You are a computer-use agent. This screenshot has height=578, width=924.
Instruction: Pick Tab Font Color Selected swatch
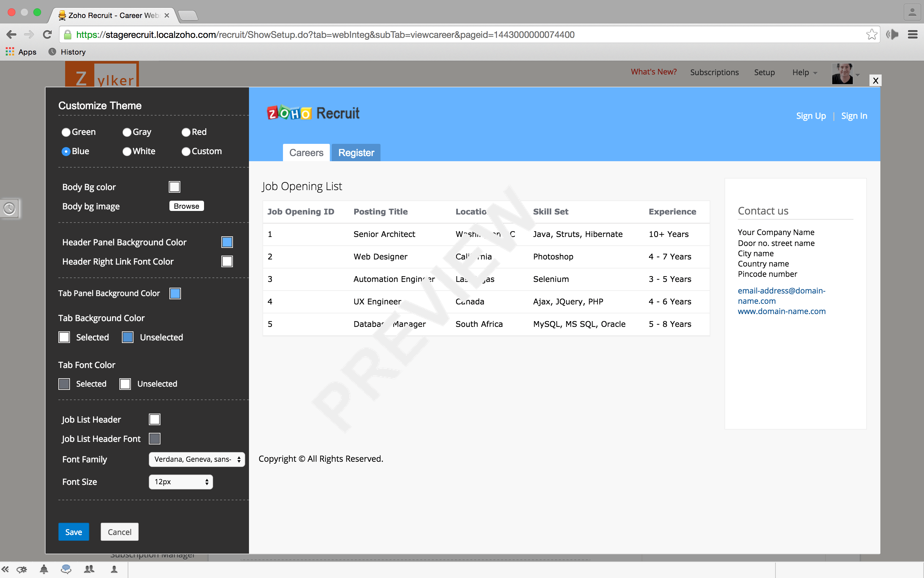pos(64,384)
